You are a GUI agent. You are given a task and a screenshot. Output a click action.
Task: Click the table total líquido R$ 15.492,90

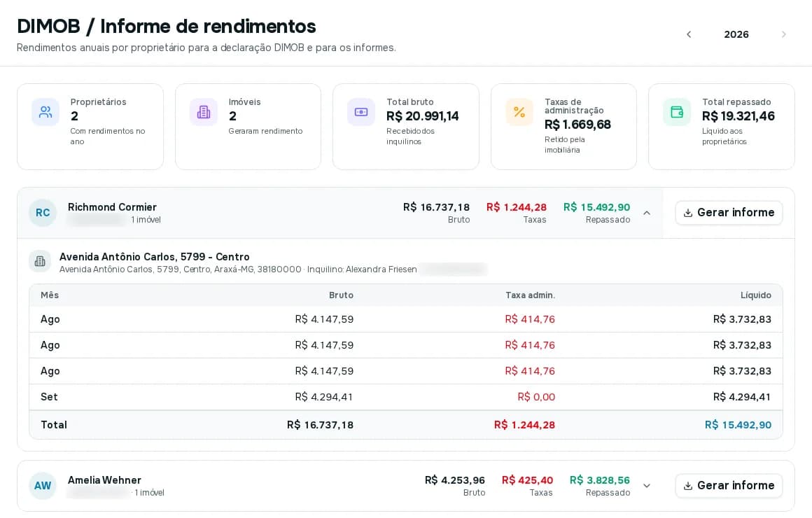pos(738,425)
